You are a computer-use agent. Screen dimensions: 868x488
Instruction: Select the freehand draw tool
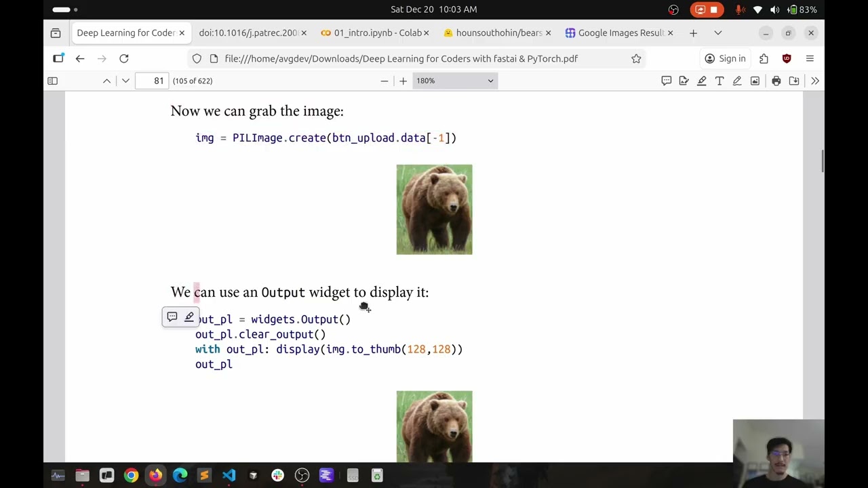pyautogui.click(x=737, y=81)
